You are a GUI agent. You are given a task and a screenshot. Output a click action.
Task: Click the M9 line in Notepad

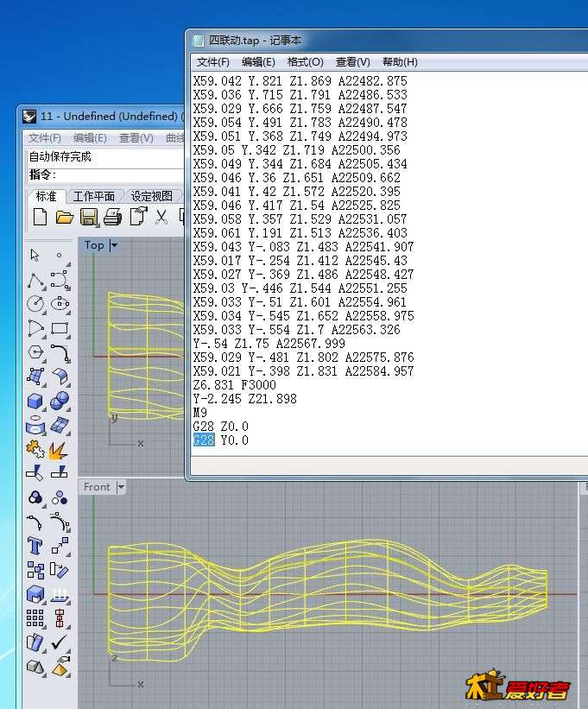point(199,413)
